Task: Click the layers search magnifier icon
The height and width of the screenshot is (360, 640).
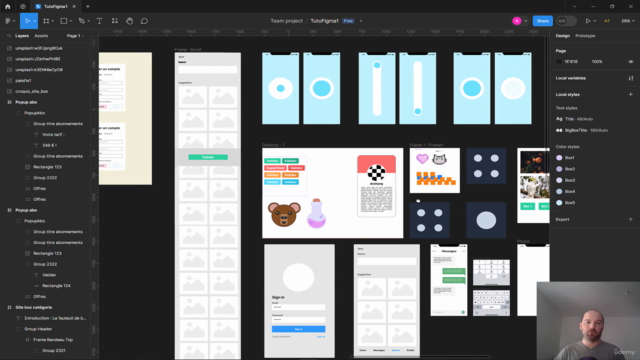Action: click(x=9, y=36)
